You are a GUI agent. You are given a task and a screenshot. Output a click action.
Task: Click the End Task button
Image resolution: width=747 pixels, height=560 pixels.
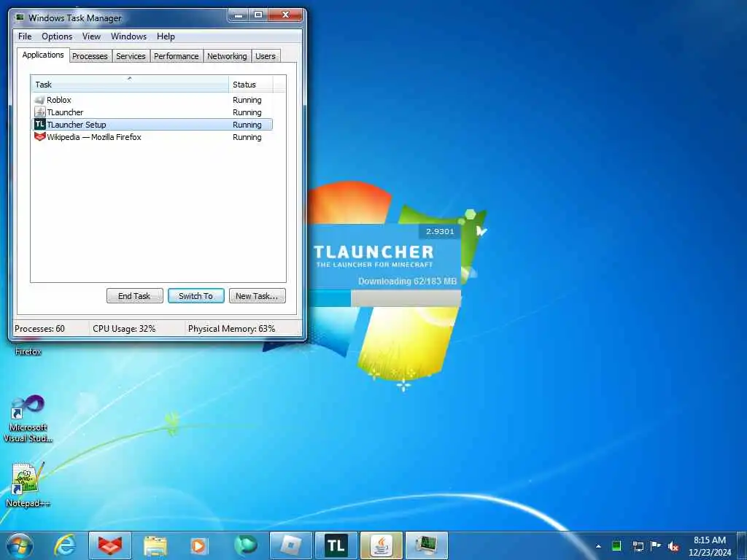coord(134,296)
